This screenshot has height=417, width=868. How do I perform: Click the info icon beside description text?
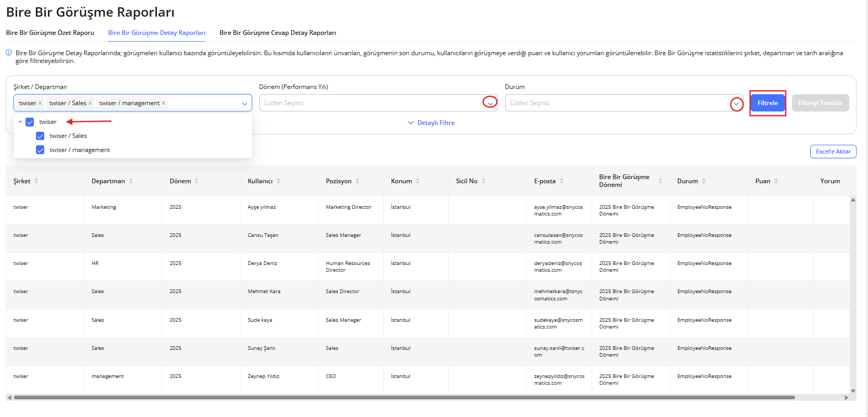[9, 53]
